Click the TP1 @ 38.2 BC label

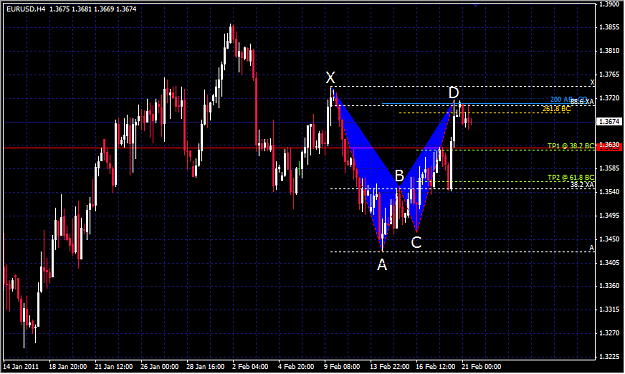571,146
